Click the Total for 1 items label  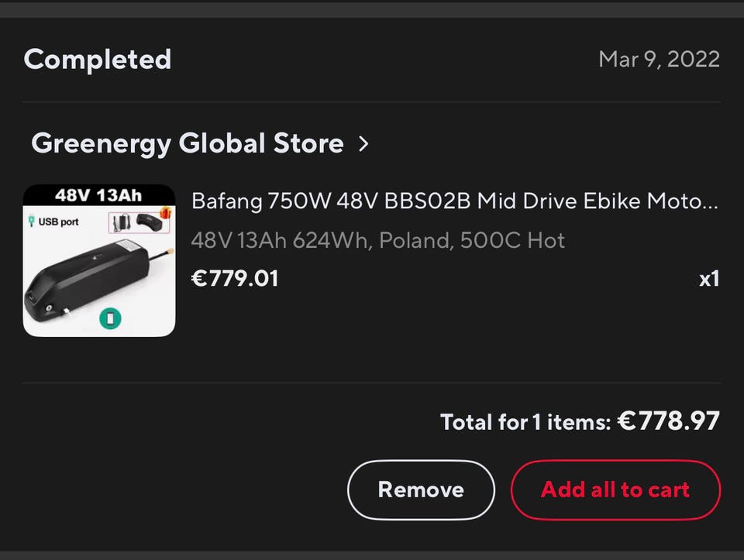(525, 422)
